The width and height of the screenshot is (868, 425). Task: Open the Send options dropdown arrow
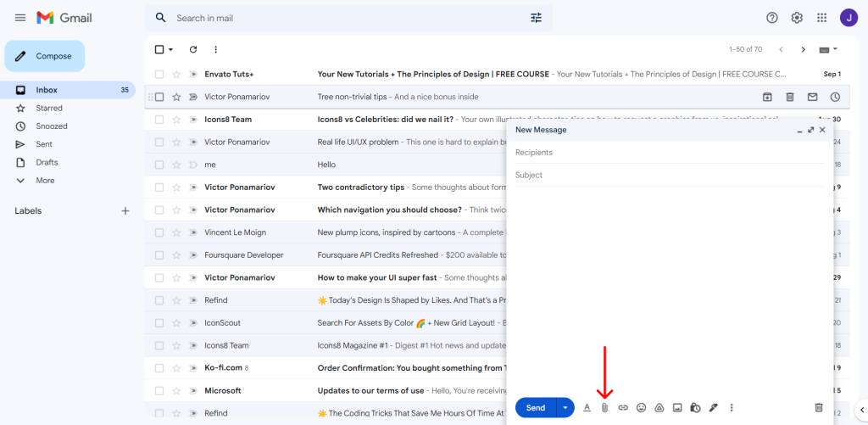[x=565, y=408]
